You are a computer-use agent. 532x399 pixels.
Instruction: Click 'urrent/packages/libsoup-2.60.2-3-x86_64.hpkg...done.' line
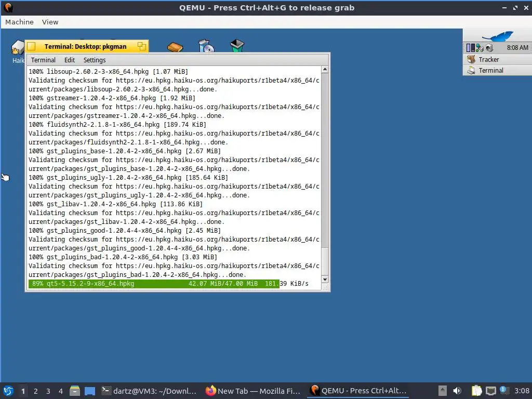123,89
